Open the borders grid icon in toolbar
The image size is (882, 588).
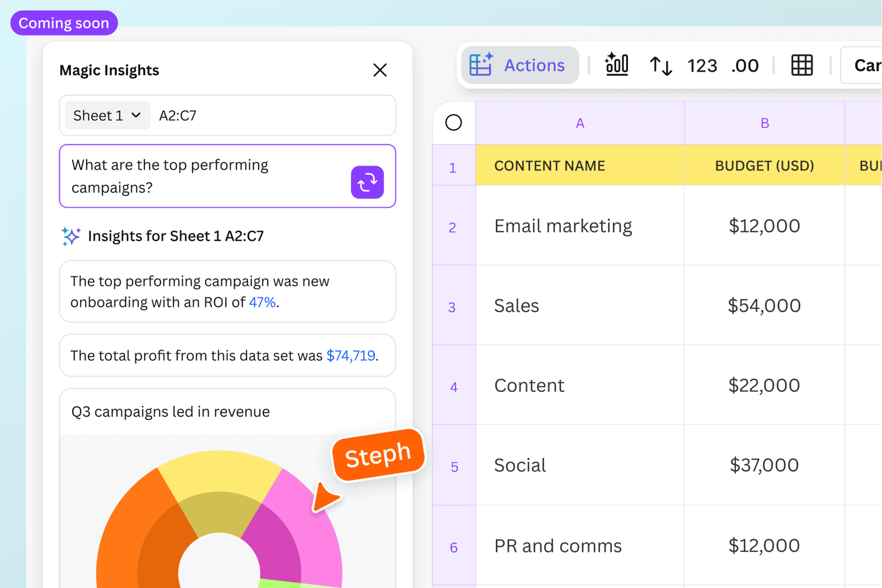pyautogui.click(x=802, y=65)
